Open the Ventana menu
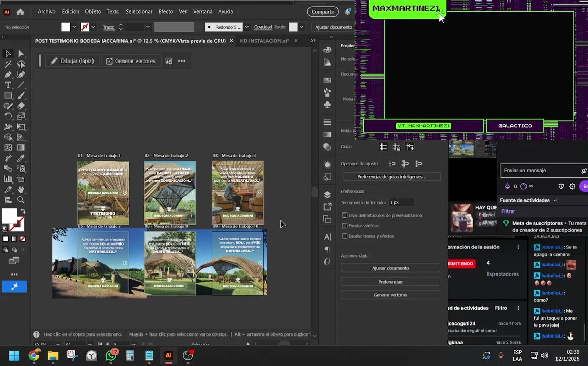This screenshot has height=366, width=588. pos(203,12)
